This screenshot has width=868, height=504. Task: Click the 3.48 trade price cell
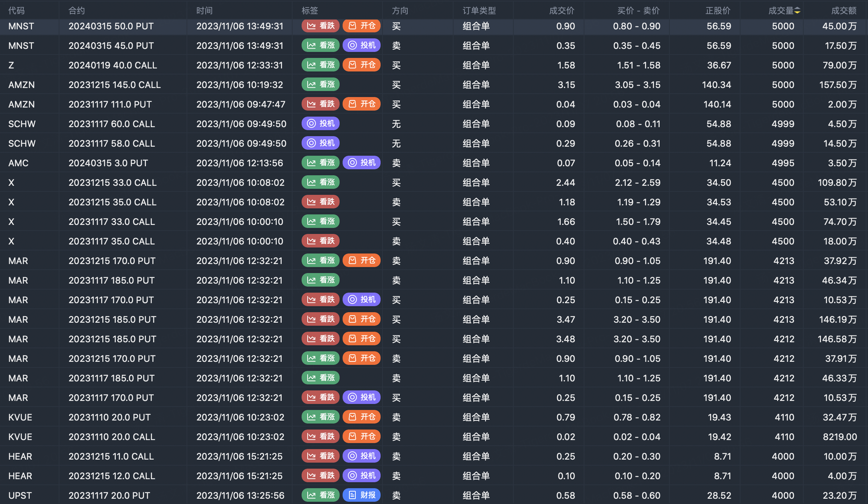pos(566,339)
